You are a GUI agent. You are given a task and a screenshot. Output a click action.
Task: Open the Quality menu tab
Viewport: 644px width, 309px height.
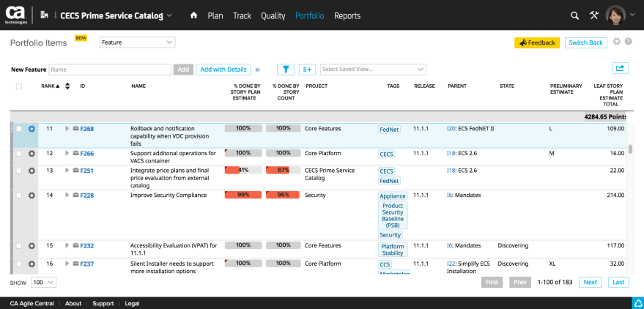pyautogui.click(x=273, y=15)
